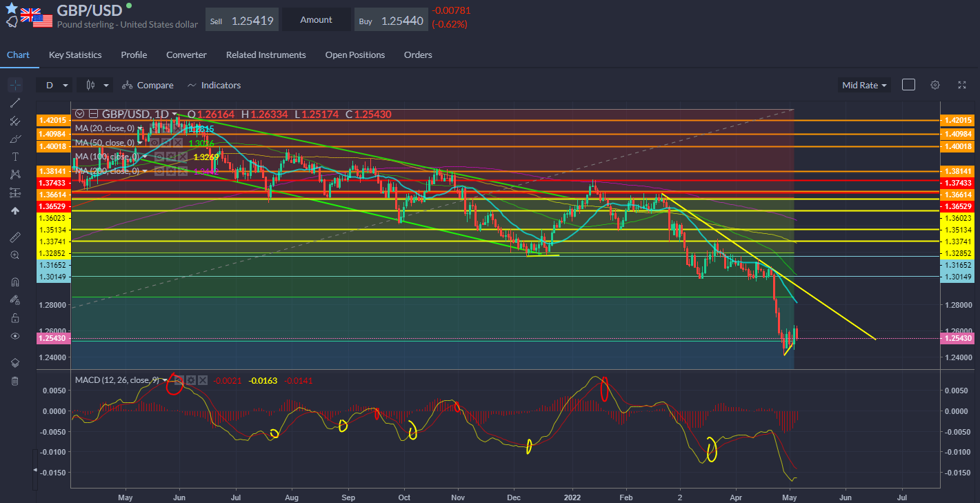Open the object tree layers icon
The height and width of the screenshot is (503, 980).
15,363
